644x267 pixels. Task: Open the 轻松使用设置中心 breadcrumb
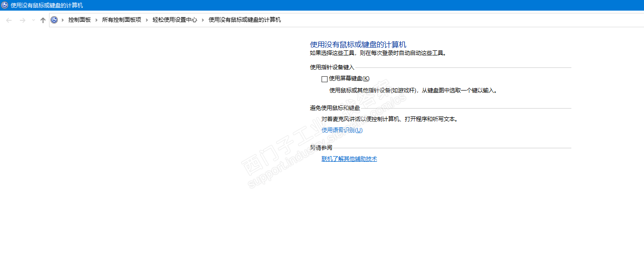[175, 20]
